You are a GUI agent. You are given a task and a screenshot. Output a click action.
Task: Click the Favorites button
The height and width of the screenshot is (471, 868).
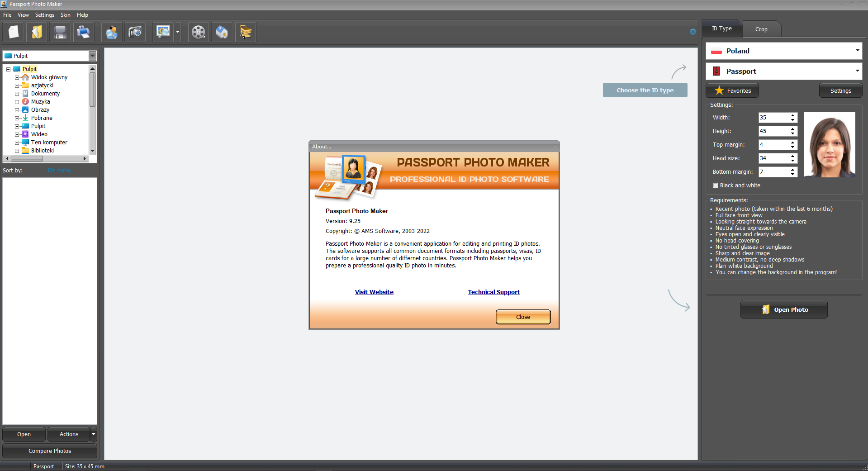(732, 90)
